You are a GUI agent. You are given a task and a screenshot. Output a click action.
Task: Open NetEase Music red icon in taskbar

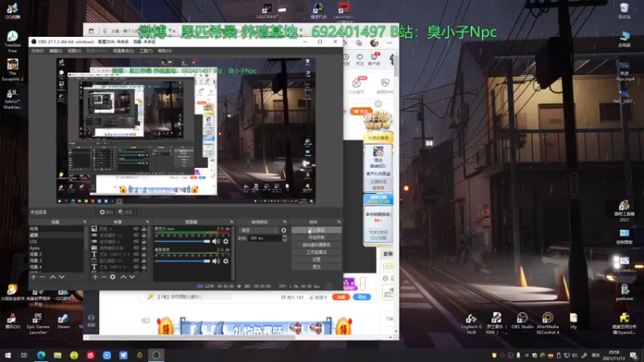click(x=90, y=355)
